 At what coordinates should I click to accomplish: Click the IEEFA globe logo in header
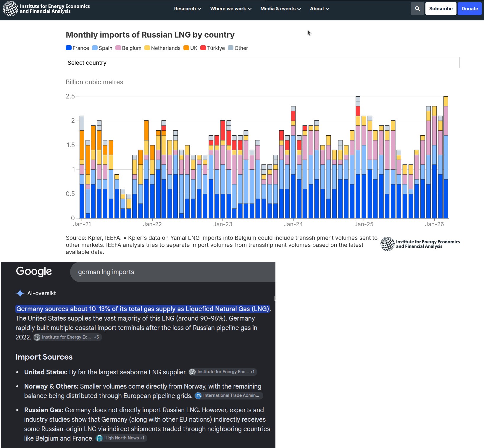[10, 9]
